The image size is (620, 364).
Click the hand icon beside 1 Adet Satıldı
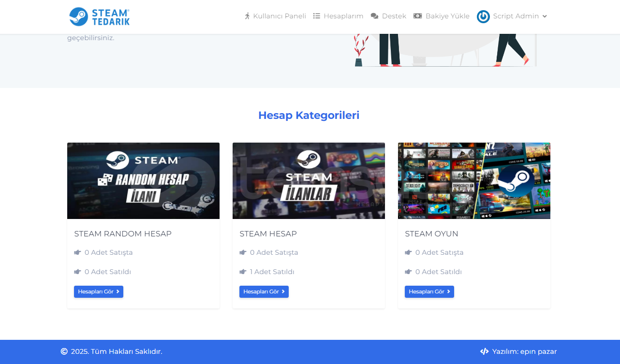point(243,272)
